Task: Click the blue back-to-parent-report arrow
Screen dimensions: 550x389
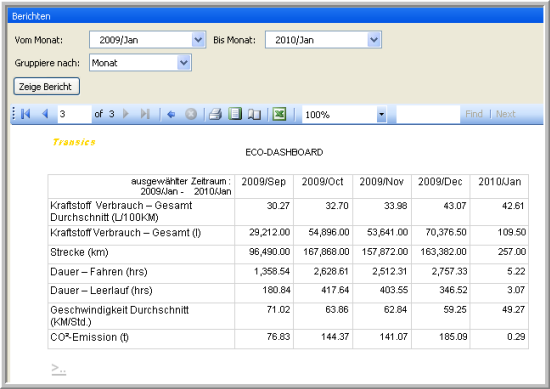Action: point(171,114)
